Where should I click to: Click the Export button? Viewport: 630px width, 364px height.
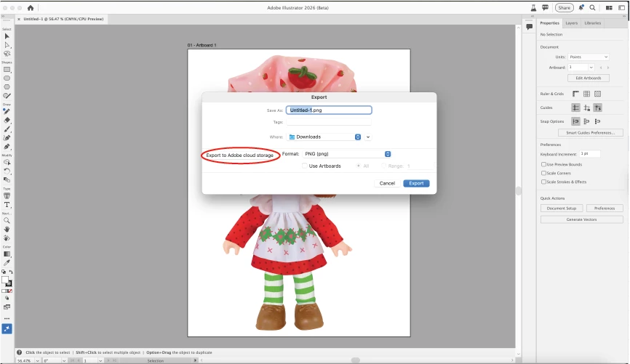(x=416, y=183)
